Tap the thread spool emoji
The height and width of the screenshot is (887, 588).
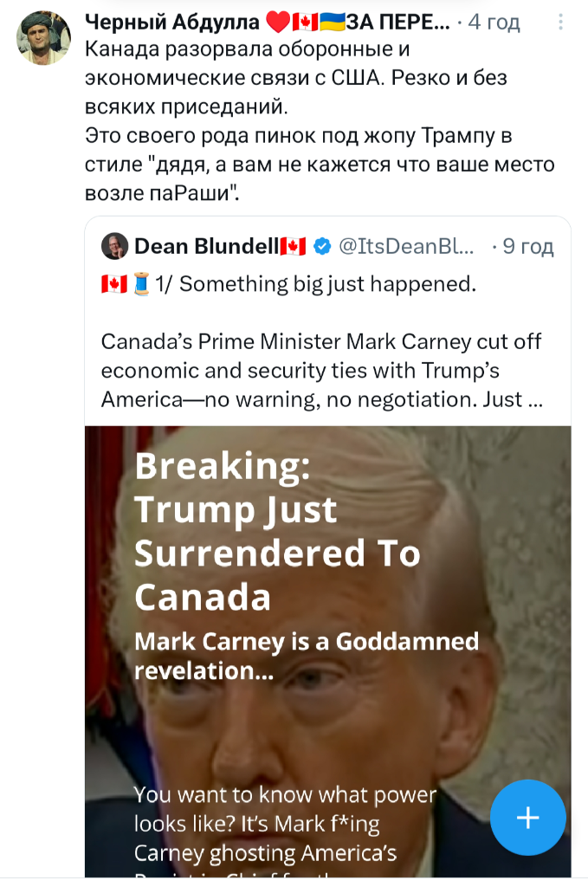pyautogui.click(x=143, y=284)
